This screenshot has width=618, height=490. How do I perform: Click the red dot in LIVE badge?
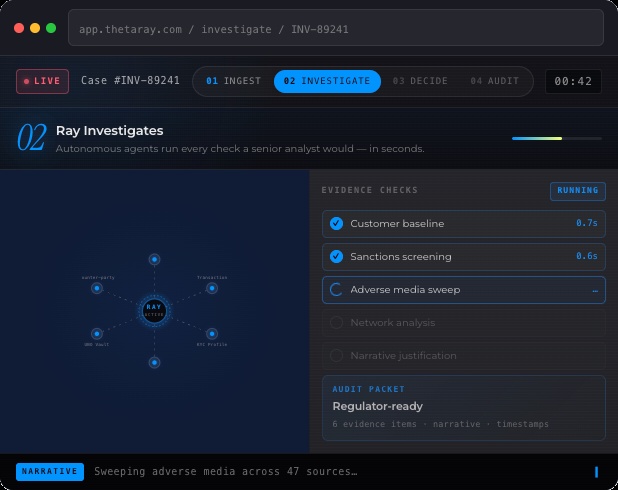pyautogui.click(x=26, y=82)
